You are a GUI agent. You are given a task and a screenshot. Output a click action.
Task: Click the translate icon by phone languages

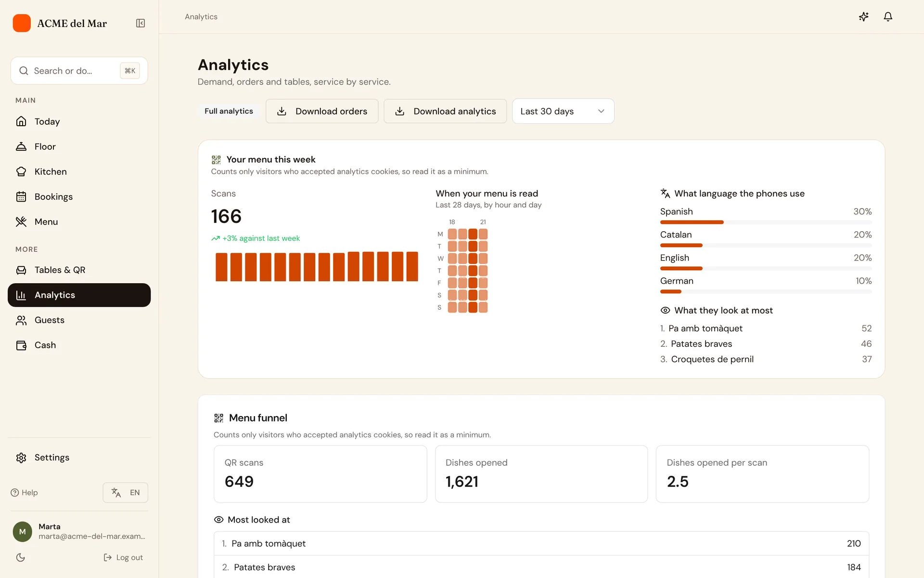(x=665, y=193)
